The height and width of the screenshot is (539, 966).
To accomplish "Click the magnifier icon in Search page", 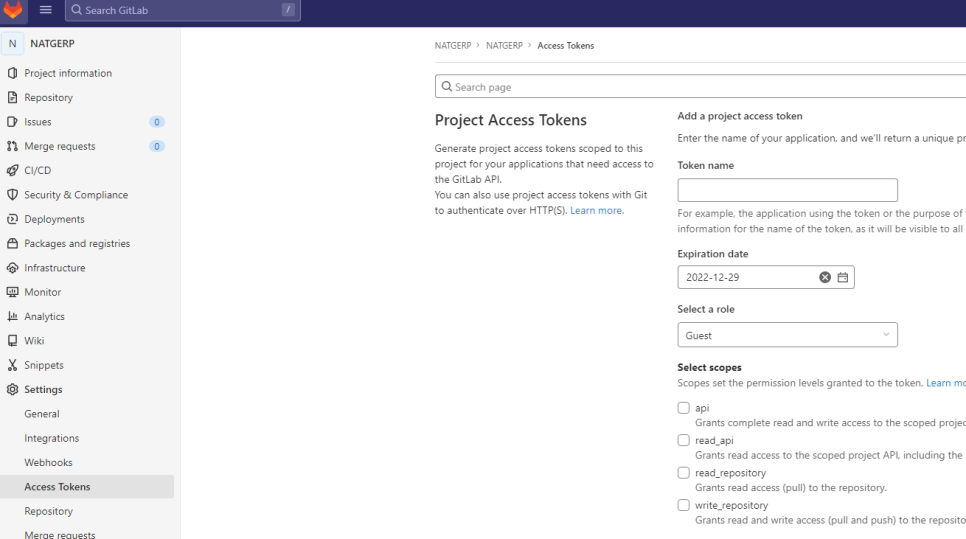I will point(447,87).
